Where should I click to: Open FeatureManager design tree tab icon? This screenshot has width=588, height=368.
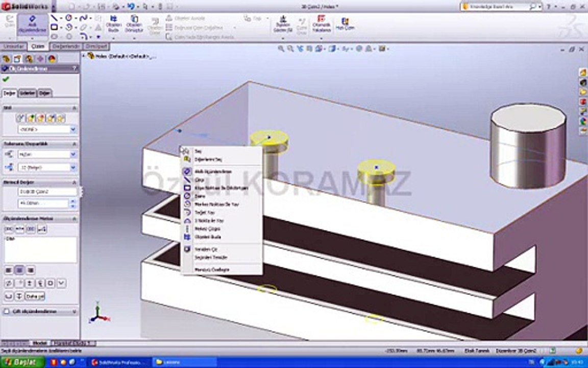(x=6, y=59)
